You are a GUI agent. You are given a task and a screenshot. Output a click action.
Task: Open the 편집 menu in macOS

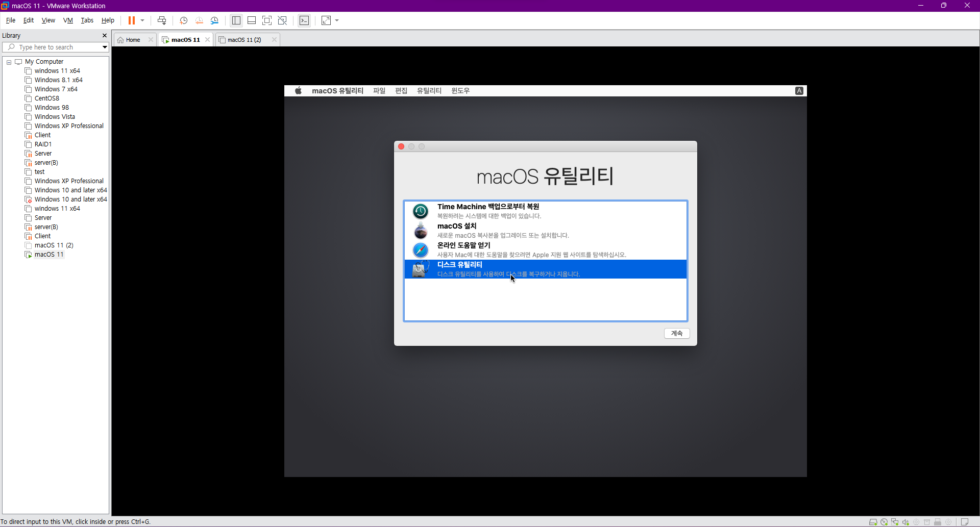(x=401, y=91)
